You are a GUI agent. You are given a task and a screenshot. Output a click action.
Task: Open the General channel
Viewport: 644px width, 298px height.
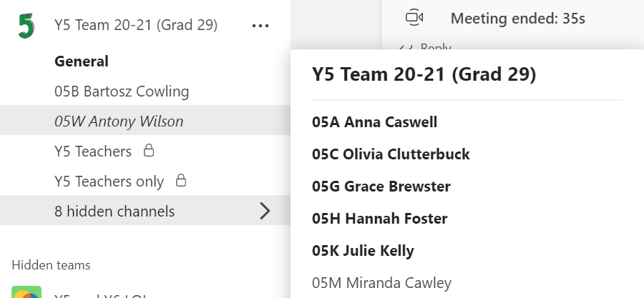[82, 61]
